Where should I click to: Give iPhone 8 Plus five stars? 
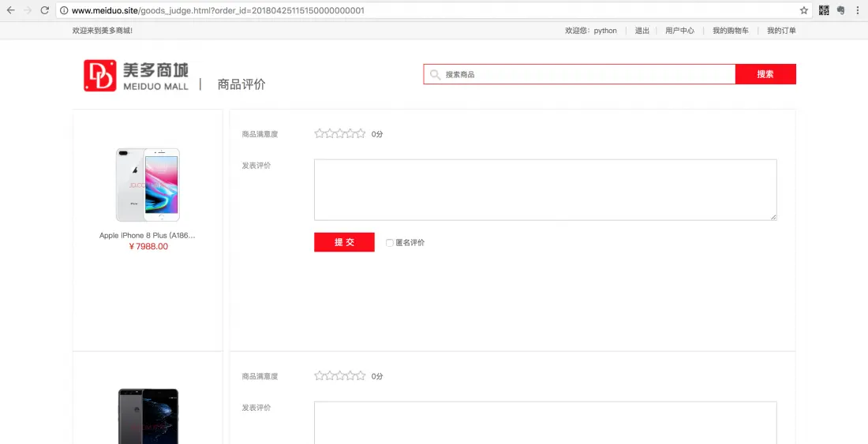tap(361, 133)
